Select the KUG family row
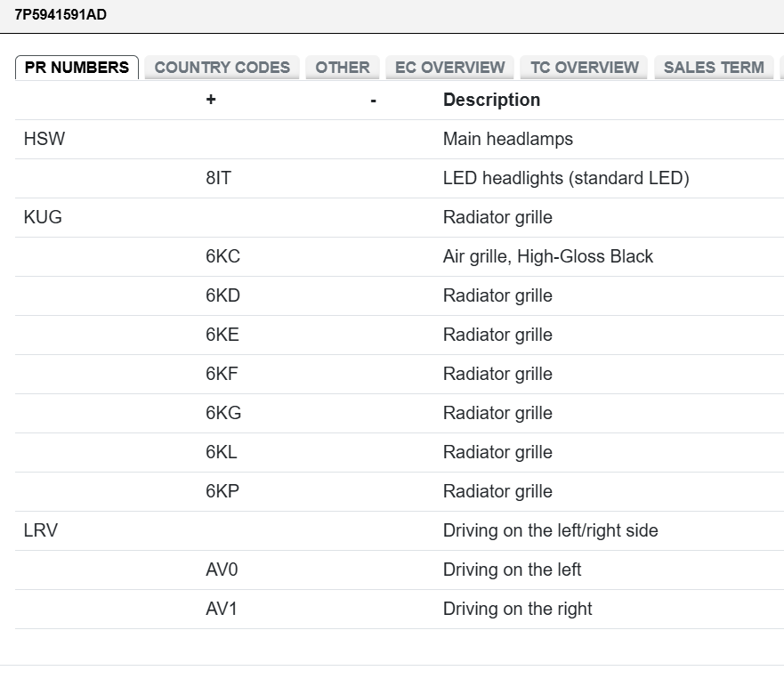The image size is (784, 695). (x=43, y=217)
